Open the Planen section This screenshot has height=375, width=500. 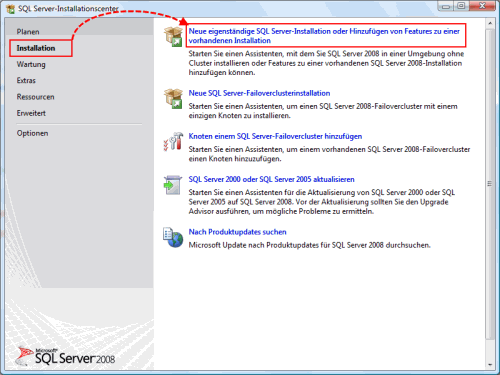28,32
